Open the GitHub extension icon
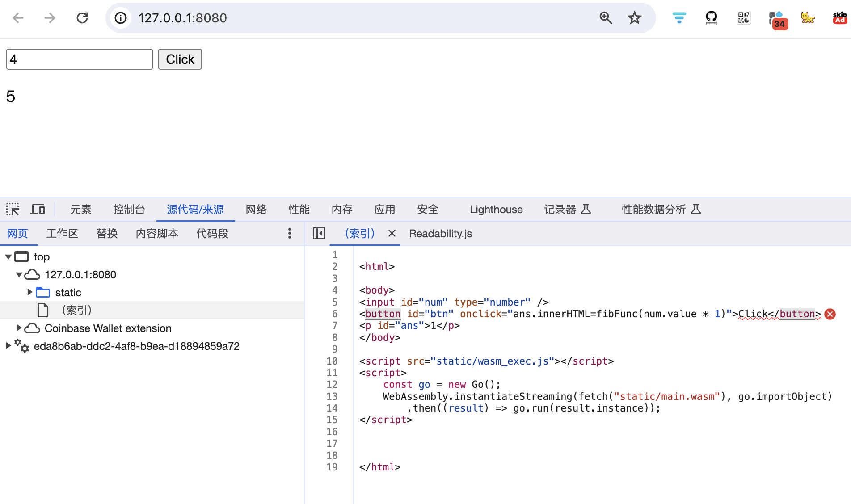This screenshot has width=851, height=504. [x=712, y=18]
